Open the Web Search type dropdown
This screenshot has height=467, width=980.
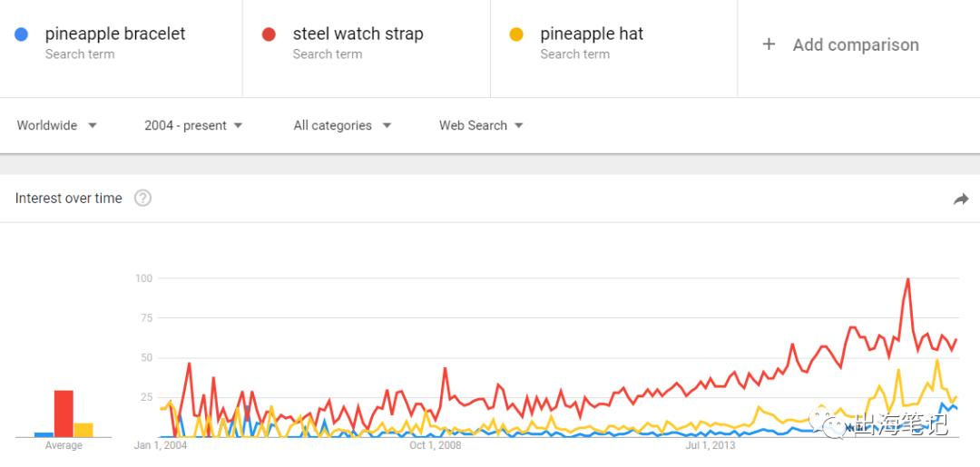coord(481,125)
